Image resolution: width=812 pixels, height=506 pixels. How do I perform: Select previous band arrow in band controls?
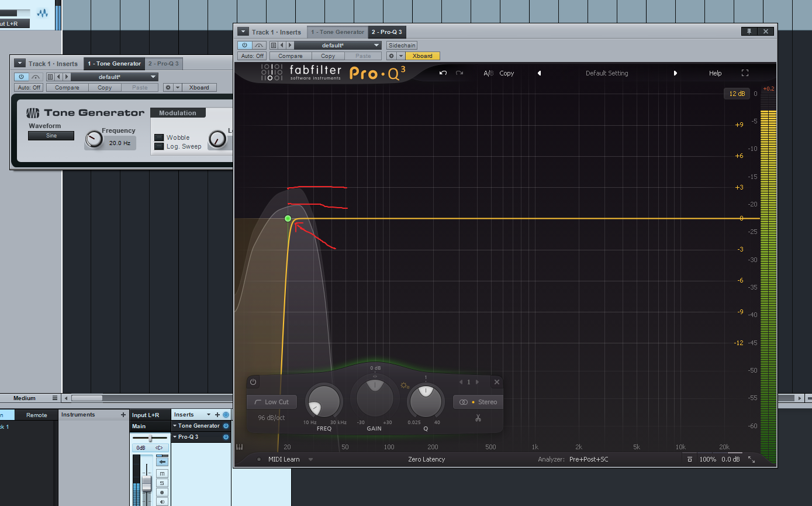pos(461,382)
